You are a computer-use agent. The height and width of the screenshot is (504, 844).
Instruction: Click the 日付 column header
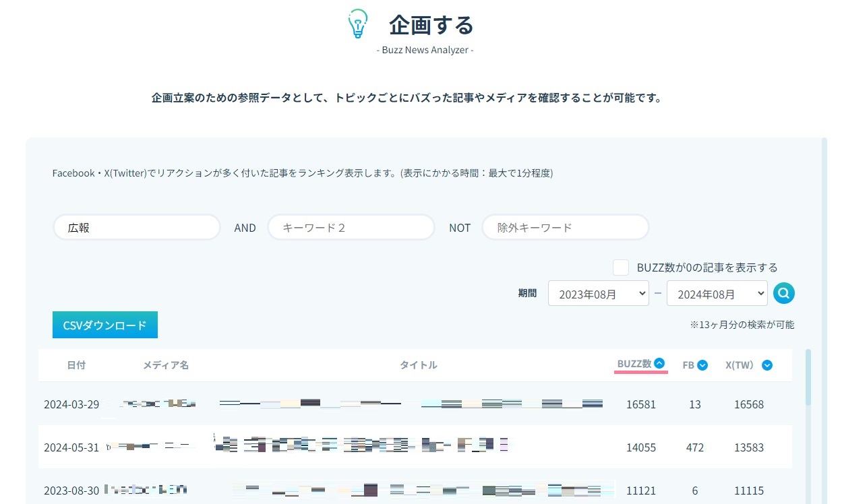(76, 365)
